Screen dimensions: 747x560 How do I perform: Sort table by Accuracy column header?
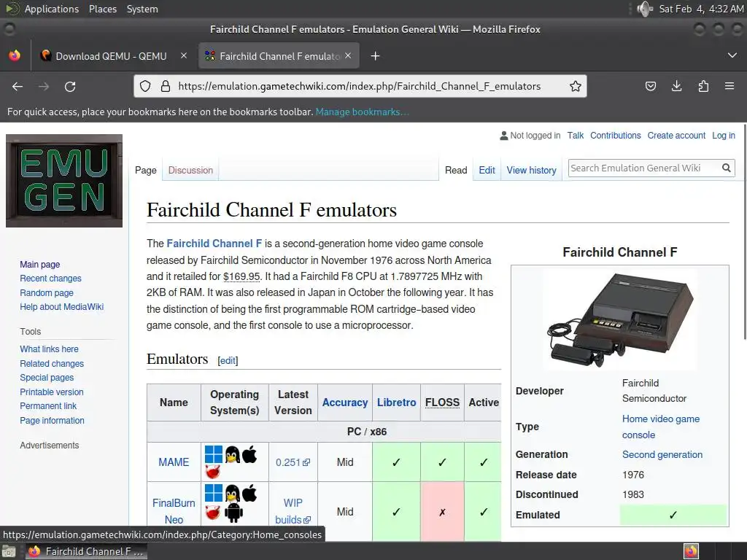point(345,402)
